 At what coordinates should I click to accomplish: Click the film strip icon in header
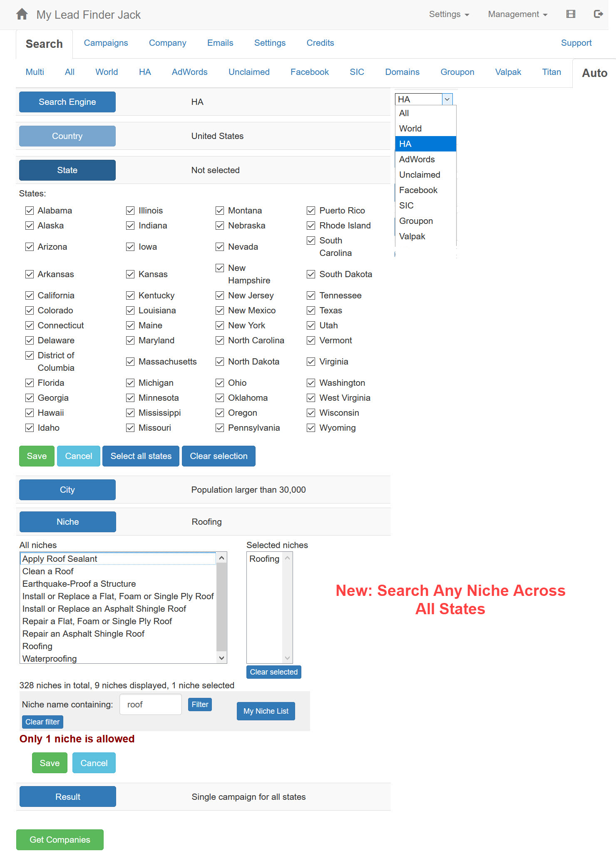tap(571, 14)
